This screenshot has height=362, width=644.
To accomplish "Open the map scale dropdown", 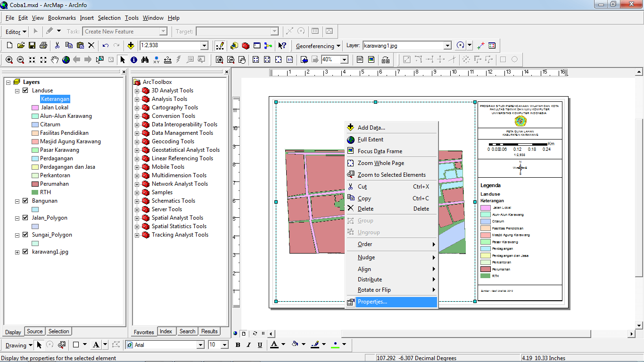I will [204, 46].
